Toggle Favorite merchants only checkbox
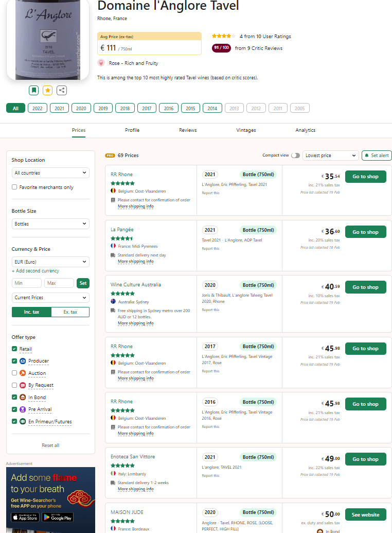This screenshot has width=392, height=533. pos(14,187)
